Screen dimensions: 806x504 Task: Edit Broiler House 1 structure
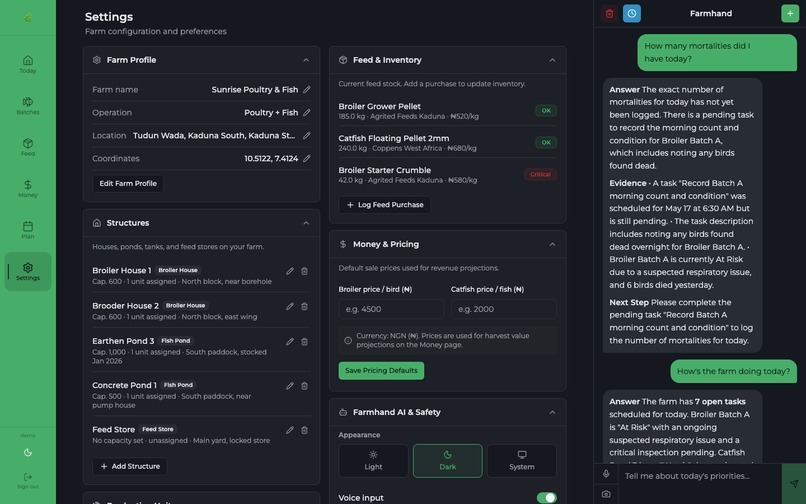coord(290,271)
